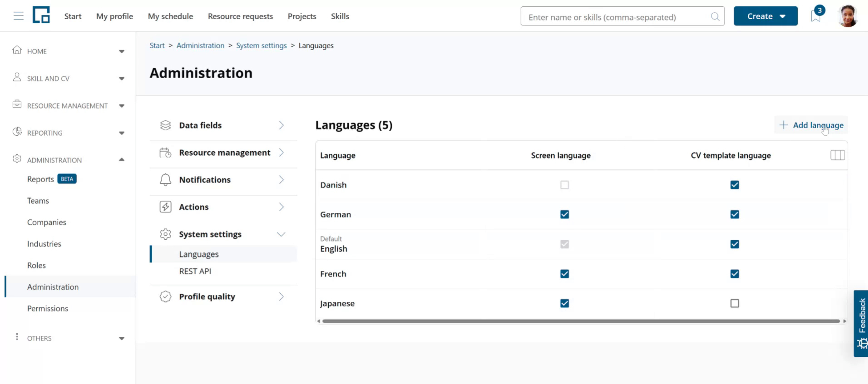
Task: Click the Actions lightning icon
Action: click(165, 207)
